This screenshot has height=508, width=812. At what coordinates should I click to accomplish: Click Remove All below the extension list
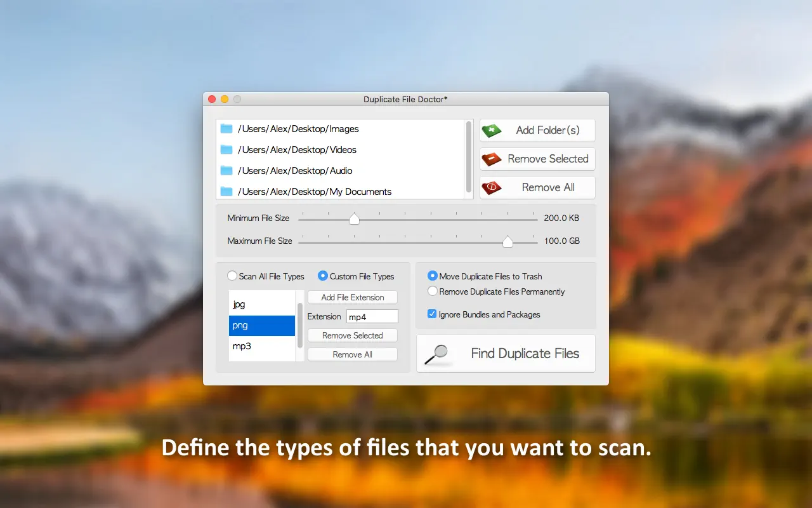point(353,354)
